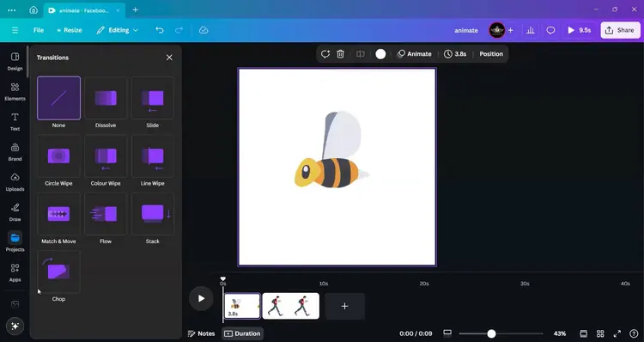Image resolution: width=644 pixels, height=342 pixels.
Task: Expand the Editing mode dropdown
Action: point(118,30)
